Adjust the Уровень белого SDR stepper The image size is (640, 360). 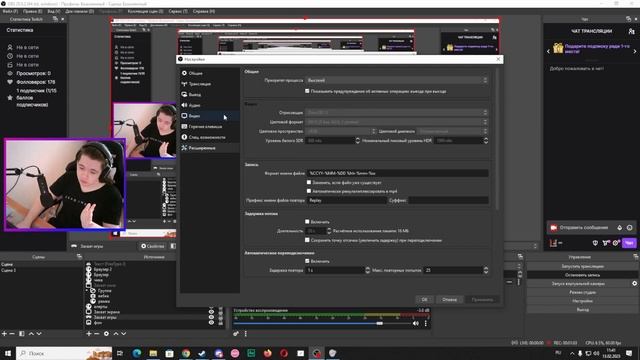click(358, 140)
